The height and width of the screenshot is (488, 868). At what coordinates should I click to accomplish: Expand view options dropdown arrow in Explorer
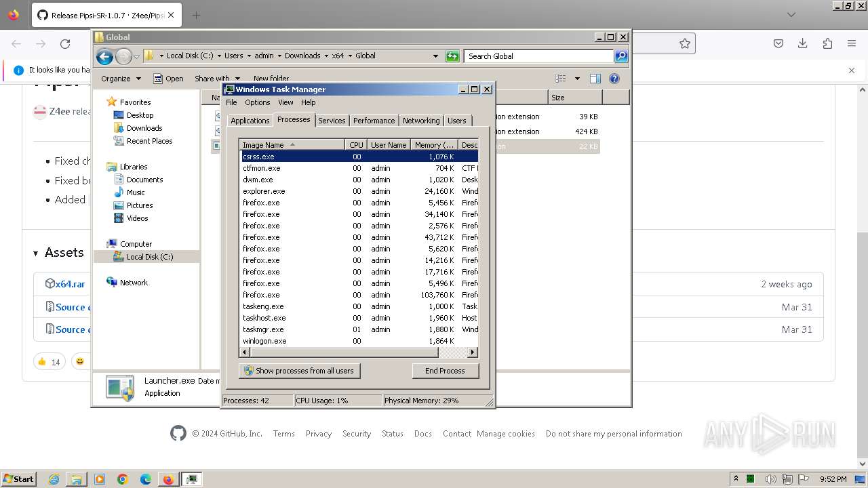pos(577,79)
